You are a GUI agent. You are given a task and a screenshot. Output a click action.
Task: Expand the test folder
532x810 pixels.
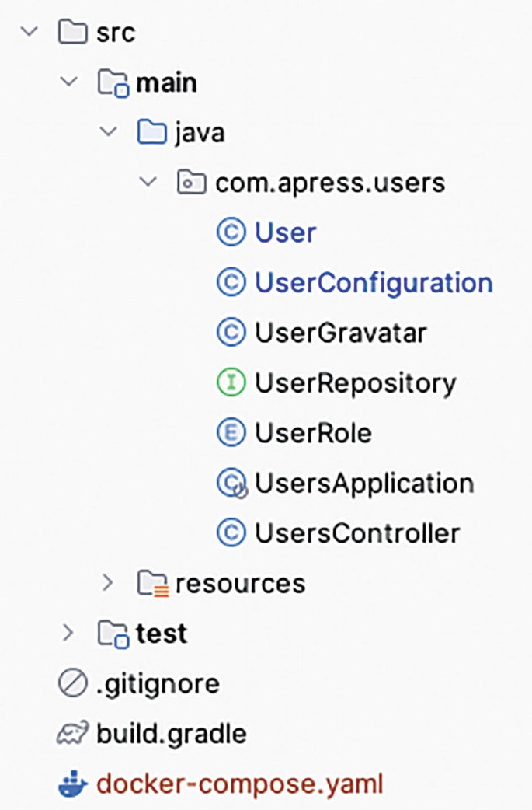point(69,633)
